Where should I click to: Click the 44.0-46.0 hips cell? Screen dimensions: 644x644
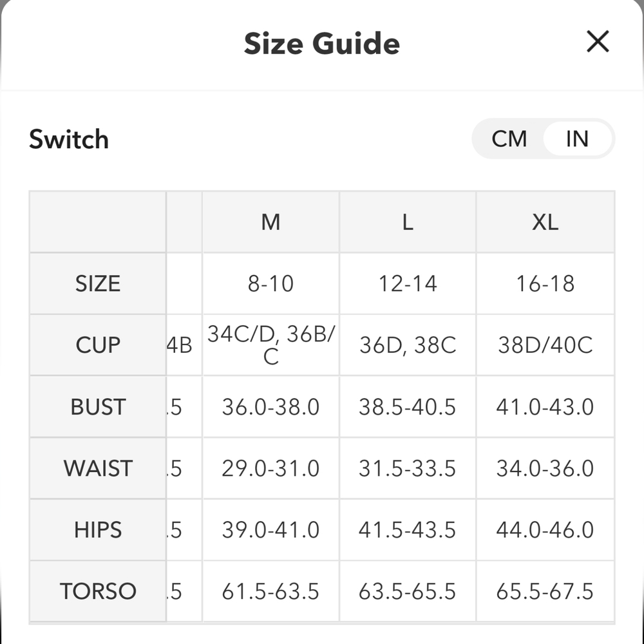[x=545, y=530]
